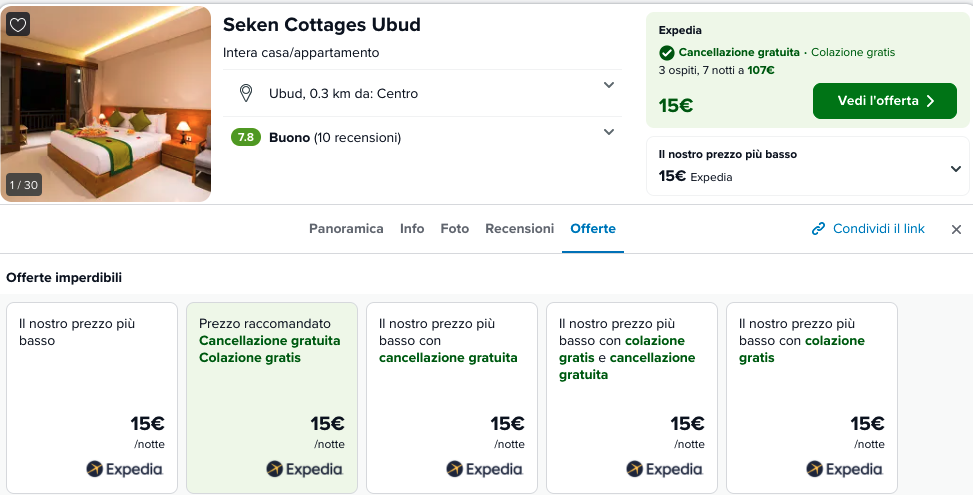Image resolution: width=973 pixels, height=495 pixels.
Task: Click 'Buono (10 recensioni)' text
Action: click(x=335, y=138)
